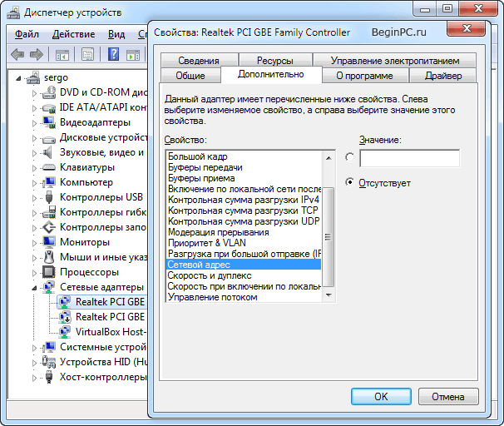Click the show/hide console tree toolbar icon
The width and height of the screenshot is (504, 426).
click(x=62, y=54)
